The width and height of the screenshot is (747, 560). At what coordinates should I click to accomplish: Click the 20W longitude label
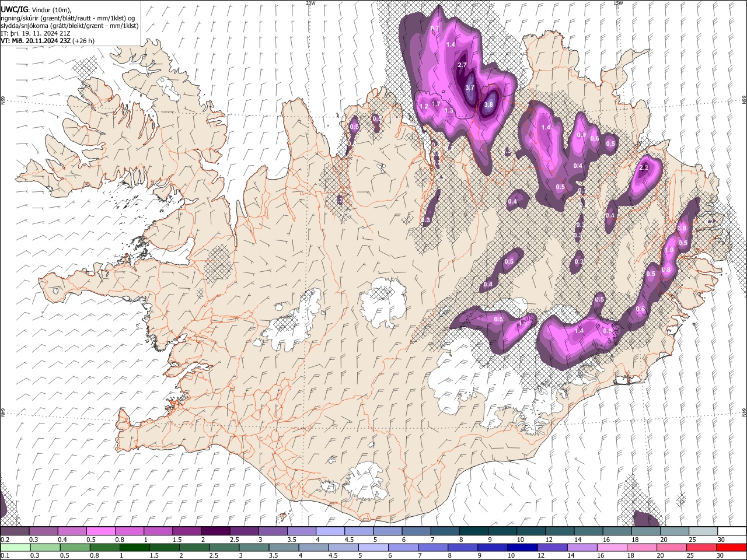(x=310, y=3)
